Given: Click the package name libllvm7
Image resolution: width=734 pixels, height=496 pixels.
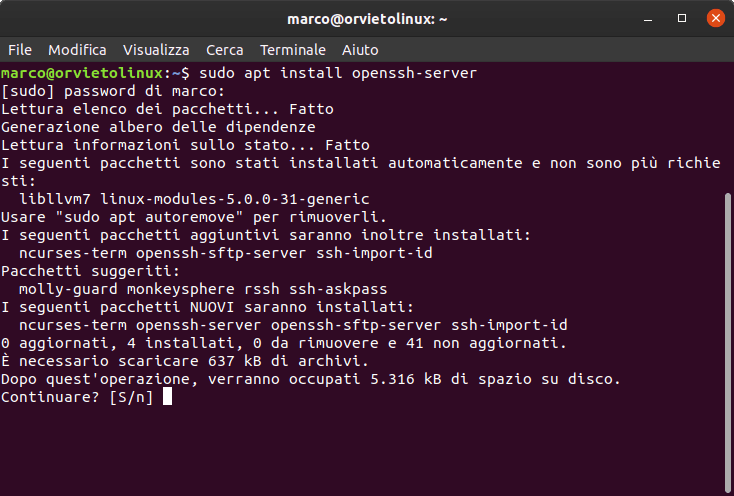Looking at the screenshot, I should [x=55, y=199].
